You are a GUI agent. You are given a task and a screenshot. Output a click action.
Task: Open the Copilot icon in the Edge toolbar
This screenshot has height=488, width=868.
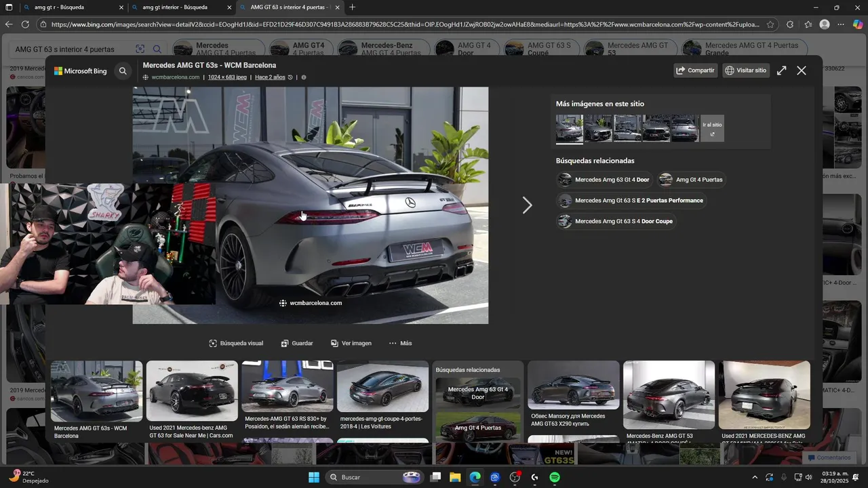tap(858, 24)
